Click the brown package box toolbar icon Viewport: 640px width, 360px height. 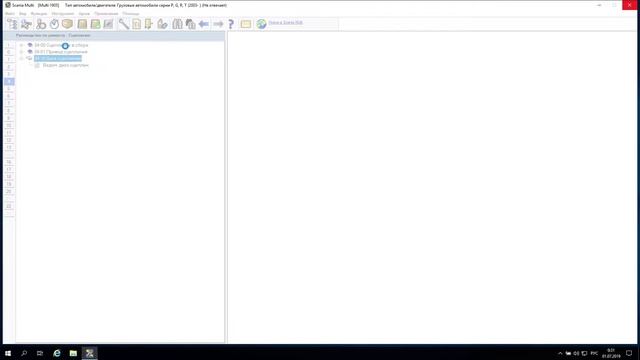coord(67,24)
